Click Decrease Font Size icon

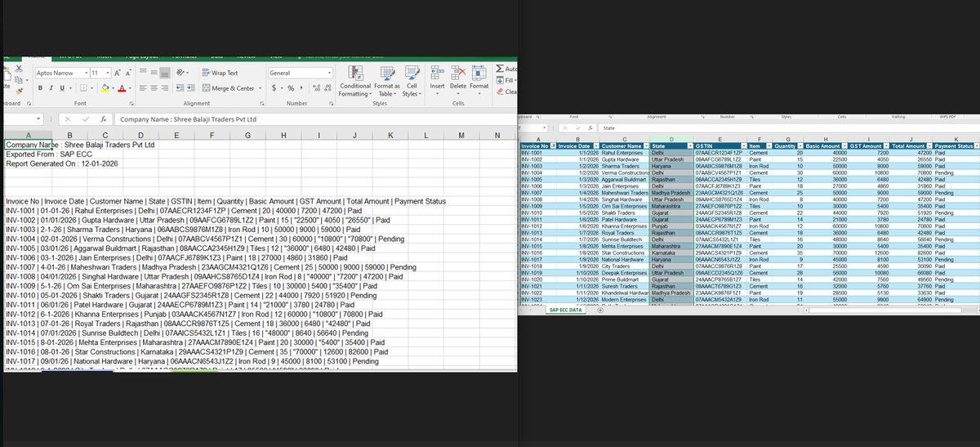pyautogui.click(x=128, y=73)
